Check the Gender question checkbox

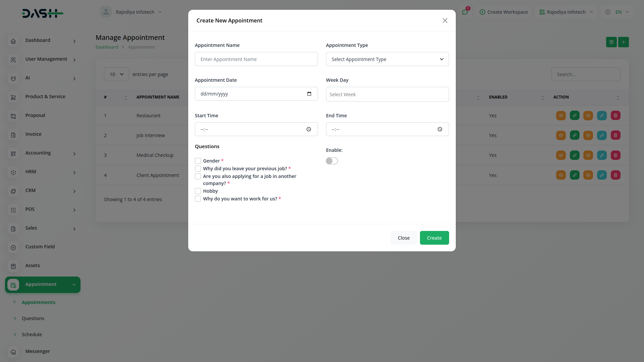(x=198, y=161)
